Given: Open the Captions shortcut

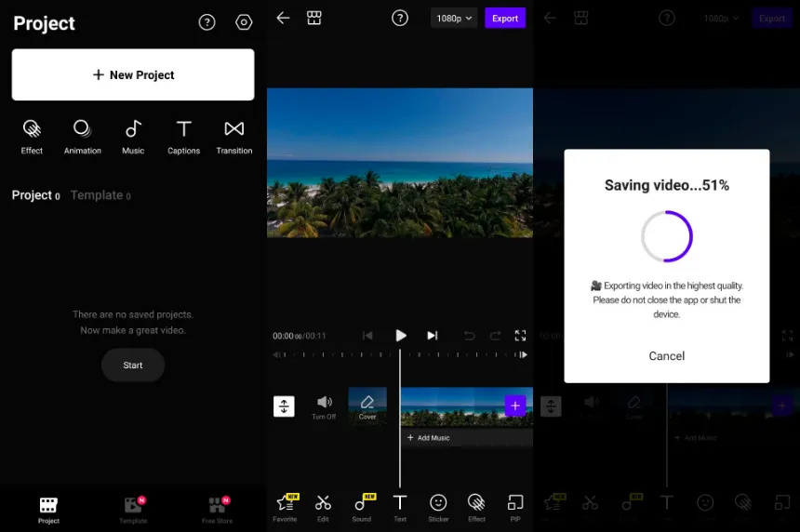Looking at the screenshot, I should [x=183, y=137].
